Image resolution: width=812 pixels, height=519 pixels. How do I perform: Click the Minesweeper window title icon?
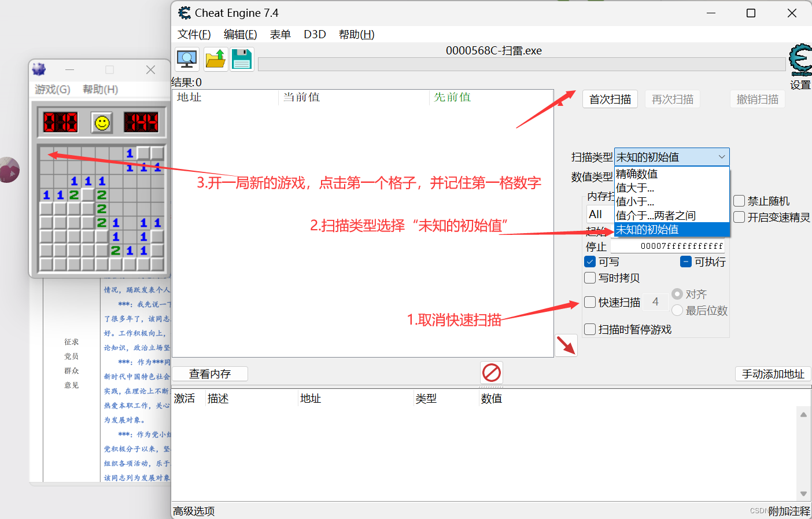coord(39,69)
